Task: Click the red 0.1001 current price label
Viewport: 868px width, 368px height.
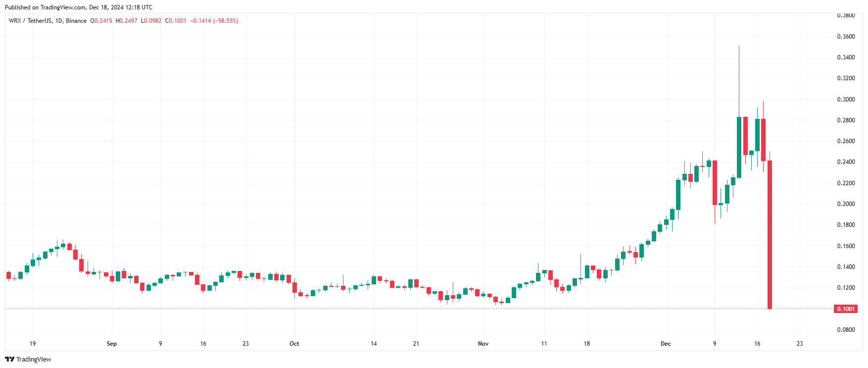Action: tap(846, 309)
